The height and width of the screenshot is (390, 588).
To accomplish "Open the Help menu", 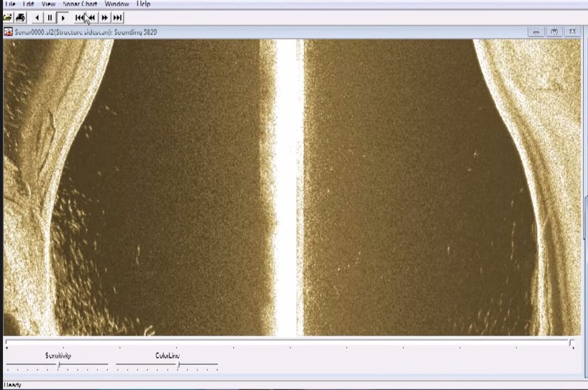I will (143, 4).
